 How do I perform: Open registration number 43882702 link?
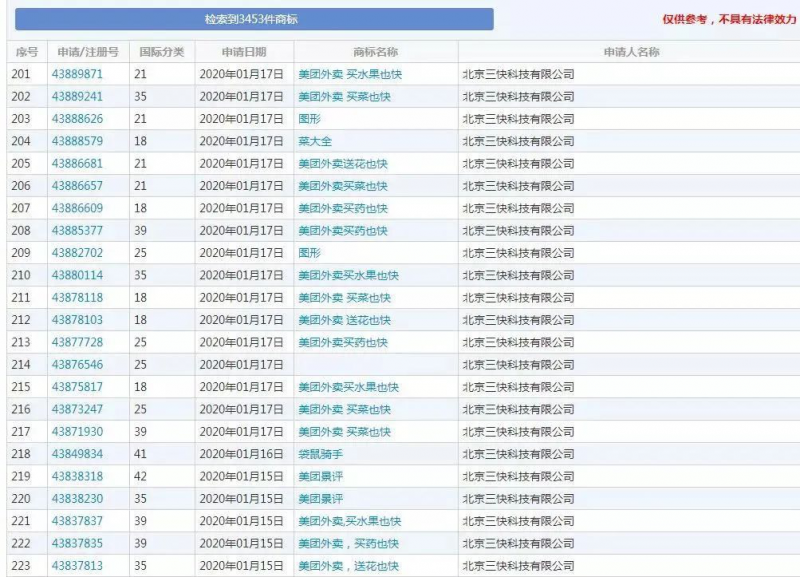click(77, 253)
